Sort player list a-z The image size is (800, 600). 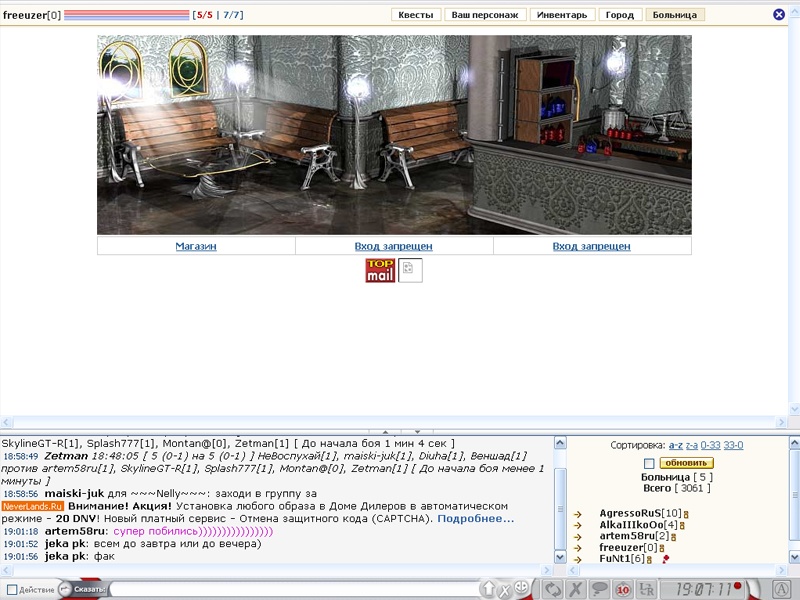(x=676, y=445)
